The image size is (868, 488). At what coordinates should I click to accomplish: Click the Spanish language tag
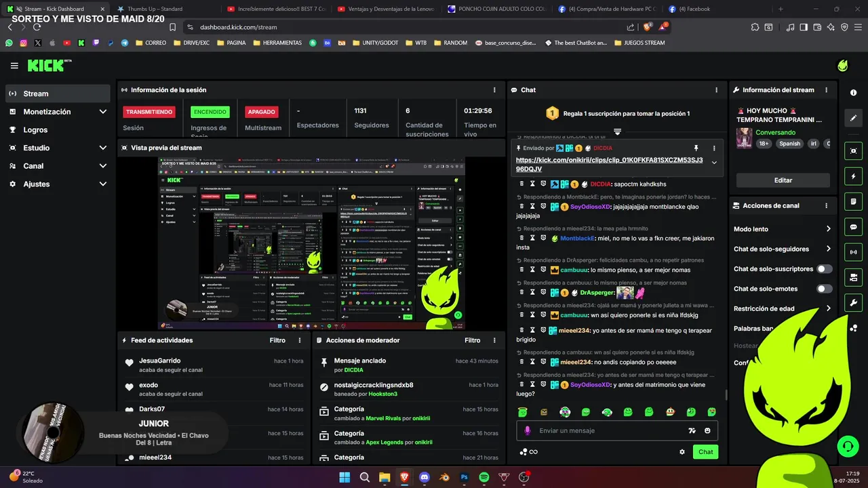point(789,144)
